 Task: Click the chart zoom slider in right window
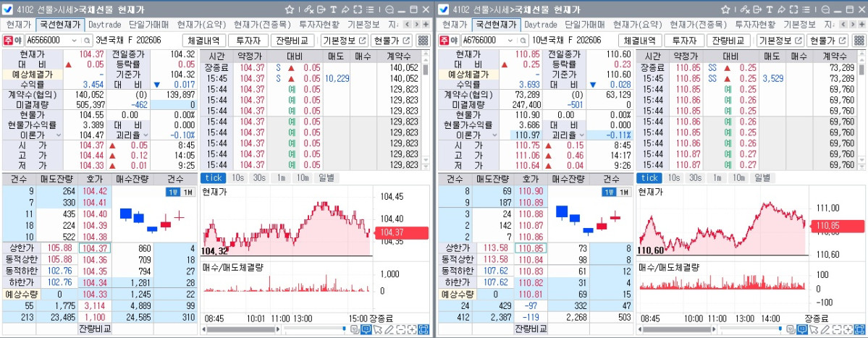click(x=751, y=329)
